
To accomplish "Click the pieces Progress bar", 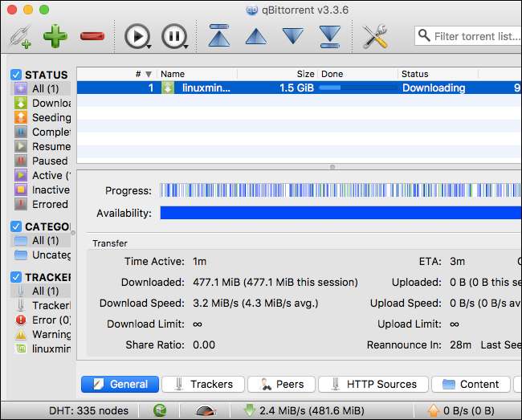I will pos(341,190).
